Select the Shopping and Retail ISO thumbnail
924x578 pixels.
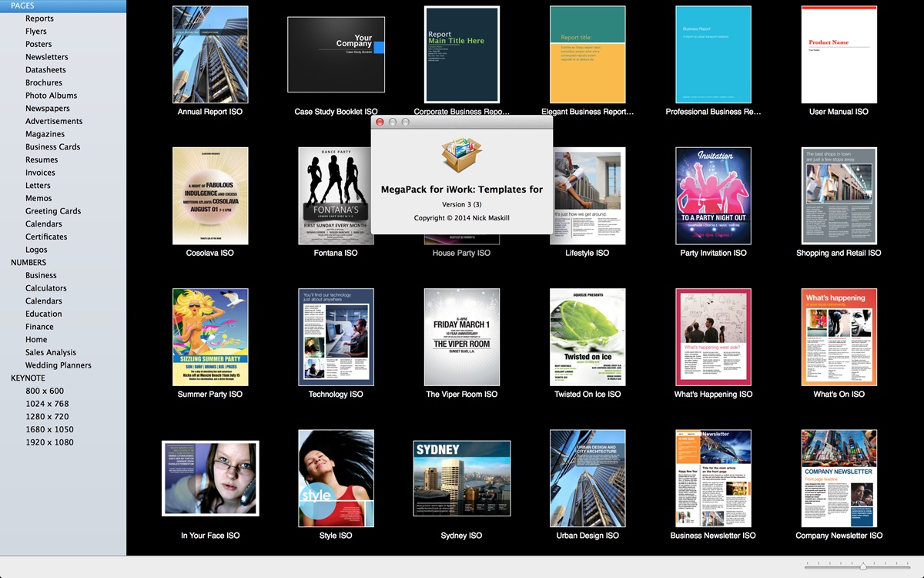tap(839, 196)
